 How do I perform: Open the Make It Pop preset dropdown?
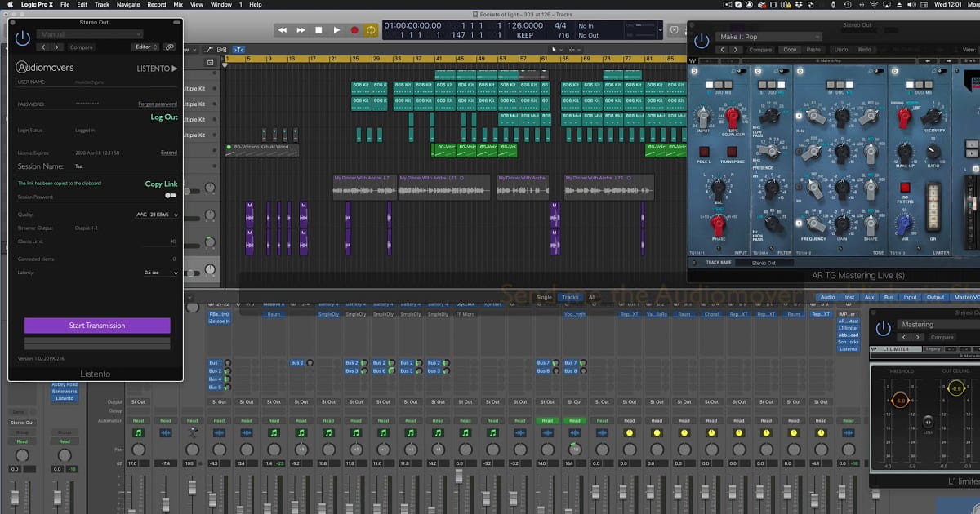[x=769, y=37]
